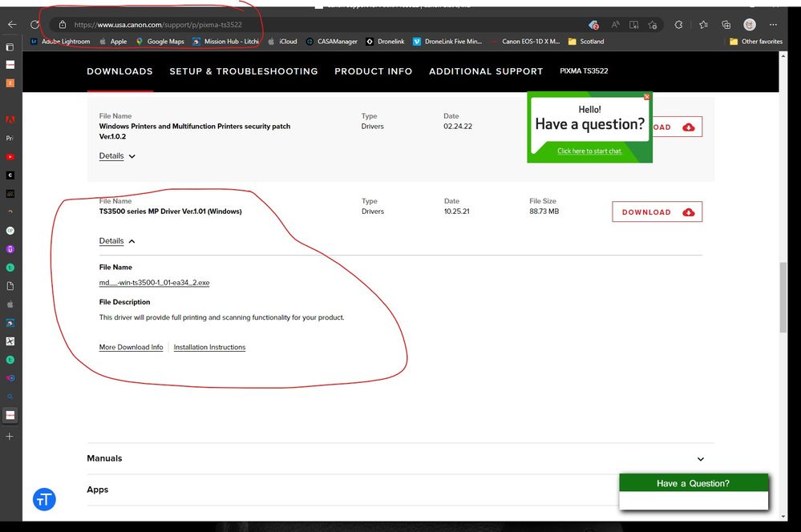
Task: Open the Installation Instructions link
Action: pyautogui.click(x=208, y=347)
